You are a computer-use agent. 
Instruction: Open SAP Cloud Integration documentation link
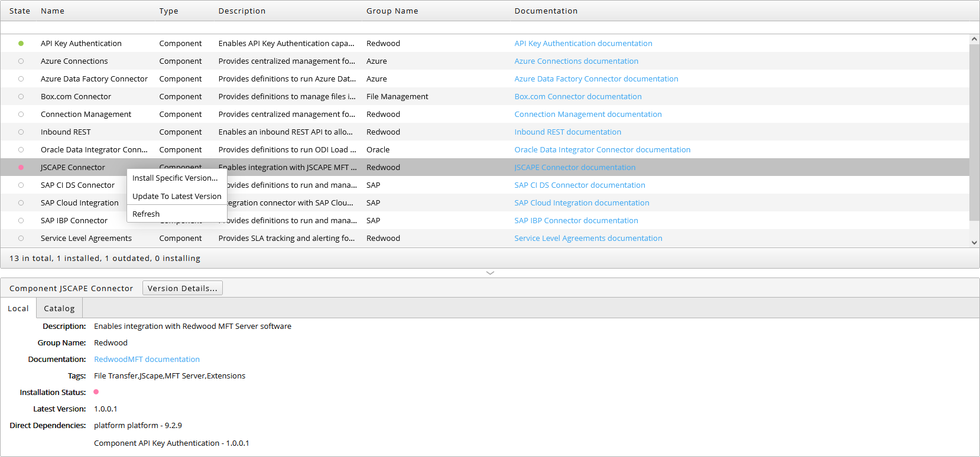(x=582, y=203)
